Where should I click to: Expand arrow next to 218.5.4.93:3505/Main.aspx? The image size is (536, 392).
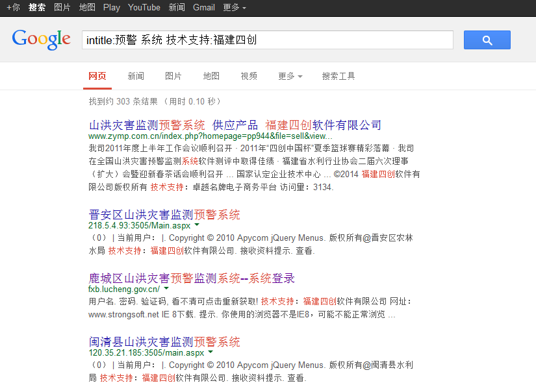coord(197,225)
